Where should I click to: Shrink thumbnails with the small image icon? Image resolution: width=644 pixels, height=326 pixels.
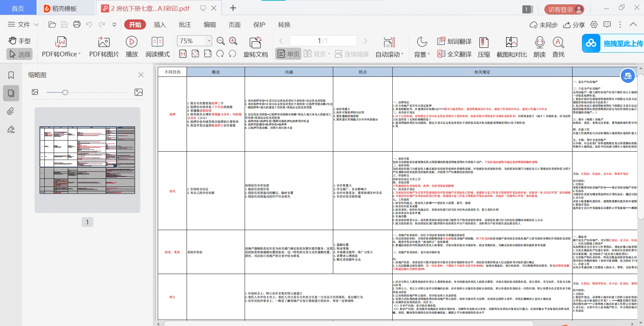click(x=35, y=92)
